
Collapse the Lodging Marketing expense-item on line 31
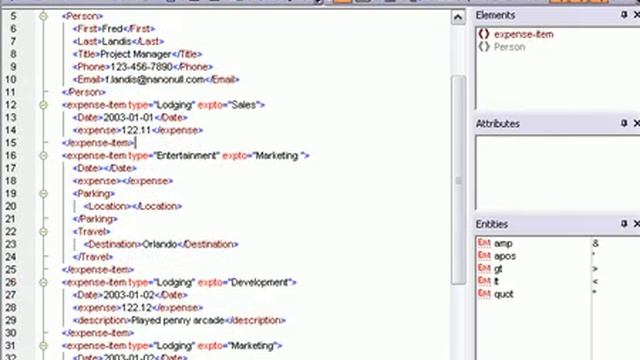pos(43,346)
